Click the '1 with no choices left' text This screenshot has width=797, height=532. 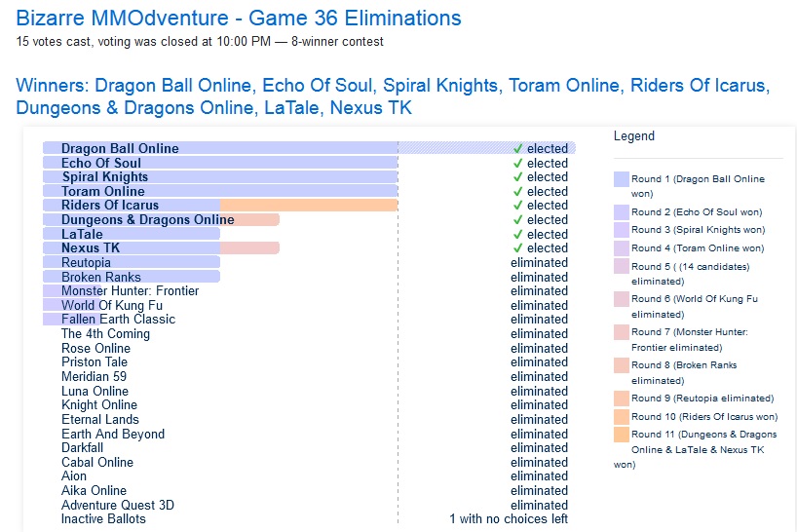tap(509, 518)
